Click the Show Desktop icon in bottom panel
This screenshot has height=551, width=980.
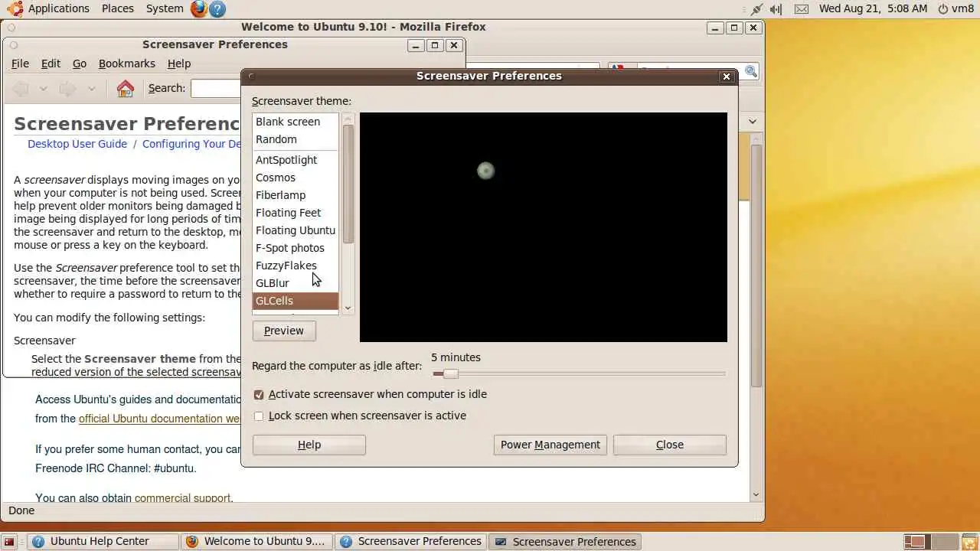point(9,542)
